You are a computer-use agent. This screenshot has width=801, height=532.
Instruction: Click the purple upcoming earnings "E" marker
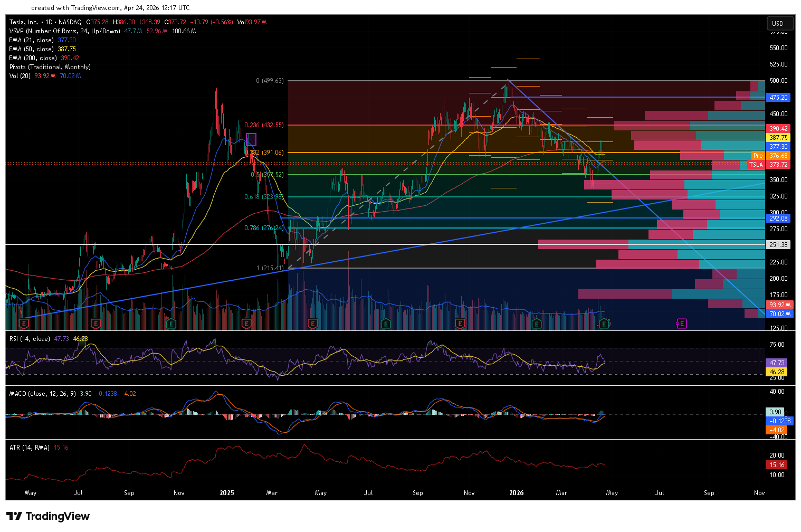(681, 324)
